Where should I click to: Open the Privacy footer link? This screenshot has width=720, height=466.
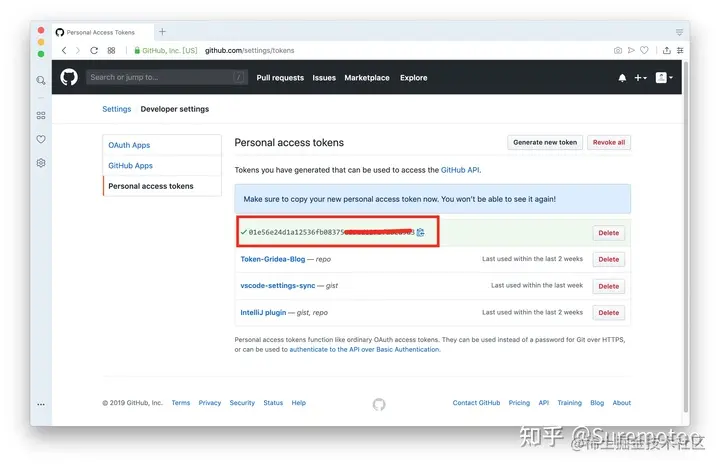tap(209, 403)
